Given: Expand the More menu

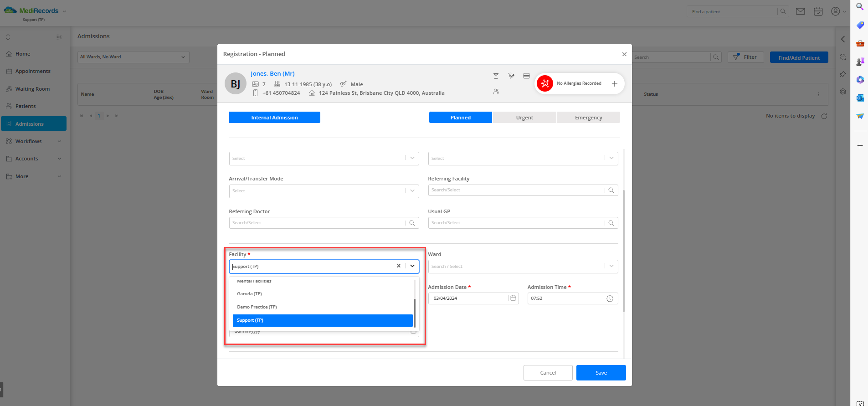Looking at the screenshot, I should pos(34,176).
